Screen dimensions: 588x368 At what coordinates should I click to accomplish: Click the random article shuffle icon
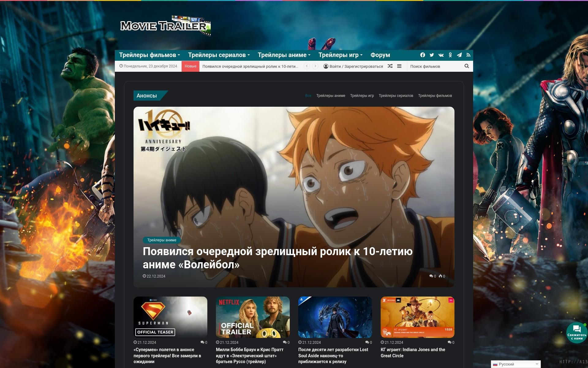click(x=390, y=66)
